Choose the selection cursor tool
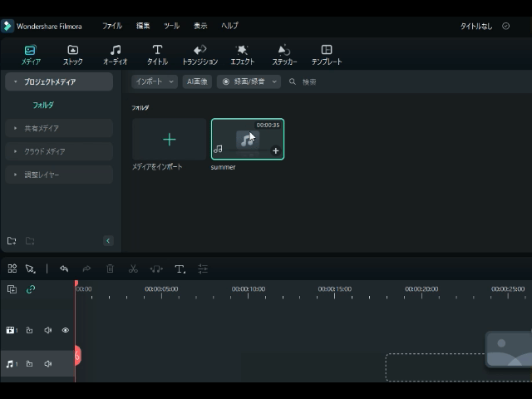The image size is (532, 399). [x=31, y=268]
